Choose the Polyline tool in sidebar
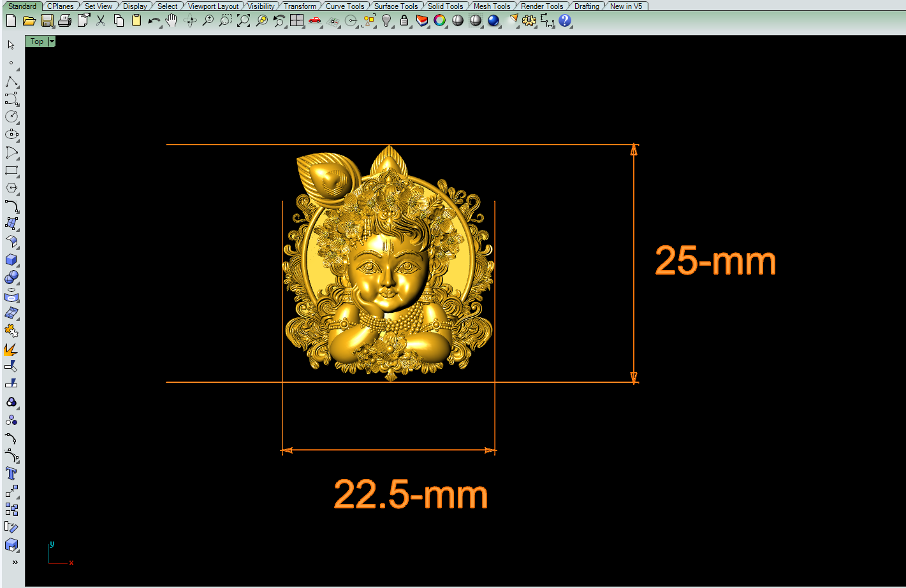Image resolution: width=906 pixels, height=588 pixels. tap(11, 82)
